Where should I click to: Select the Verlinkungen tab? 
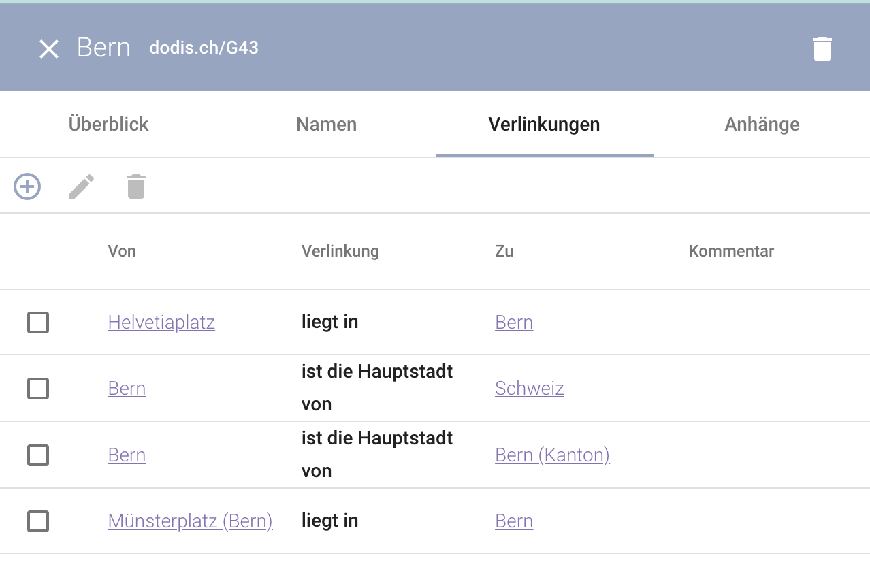(544, 125)
